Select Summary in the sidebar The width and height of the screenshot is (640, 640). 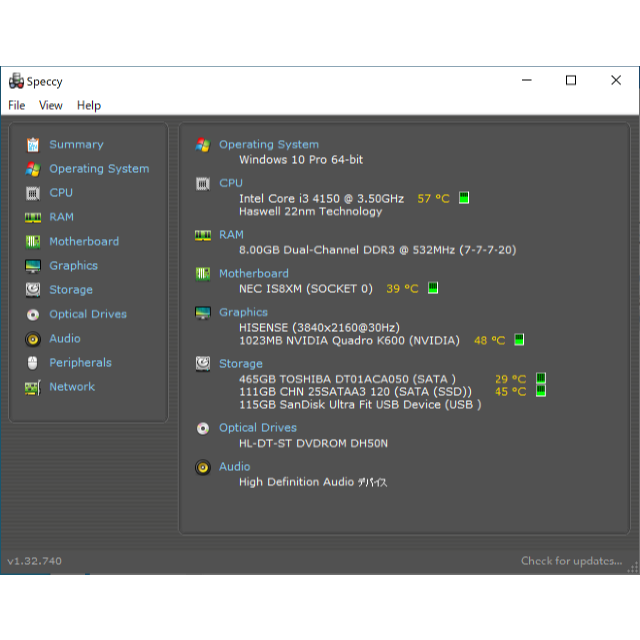pyautogui.click(x=76, y=144)
